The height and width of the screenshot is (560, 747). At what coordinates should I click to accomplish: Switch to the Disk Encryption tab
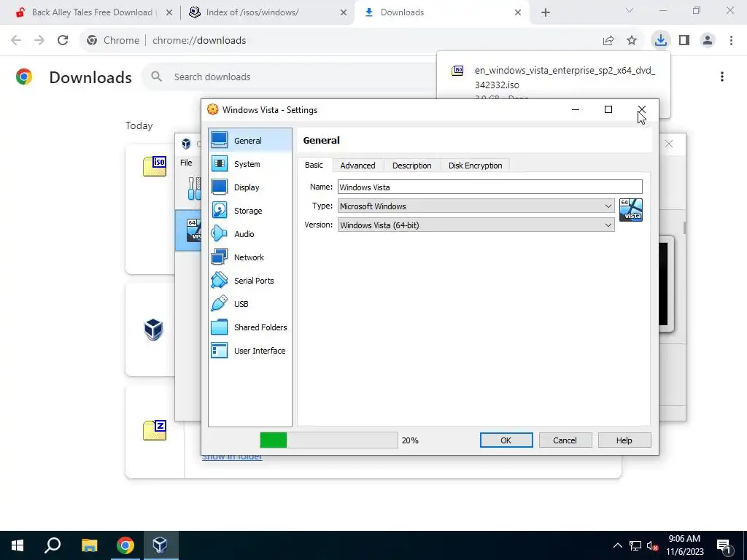[x=475, y=166]
